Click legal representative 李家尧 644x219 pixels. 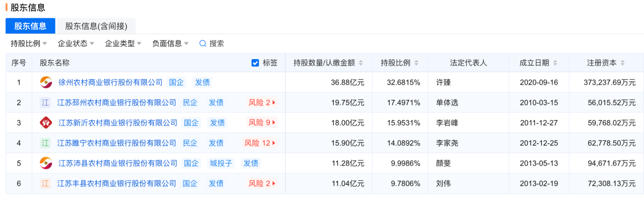point(447,143)
